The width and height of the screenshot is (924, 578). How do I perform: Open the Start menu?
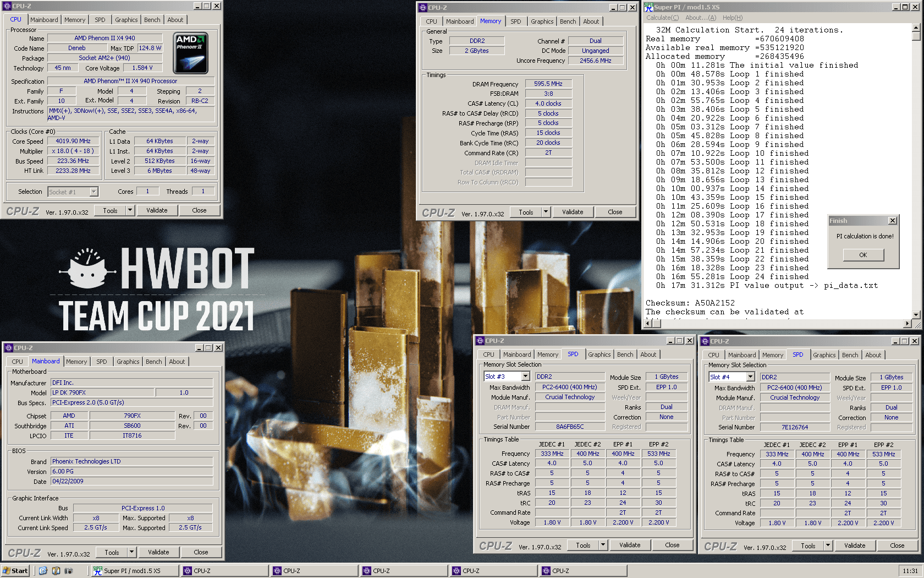15,571
